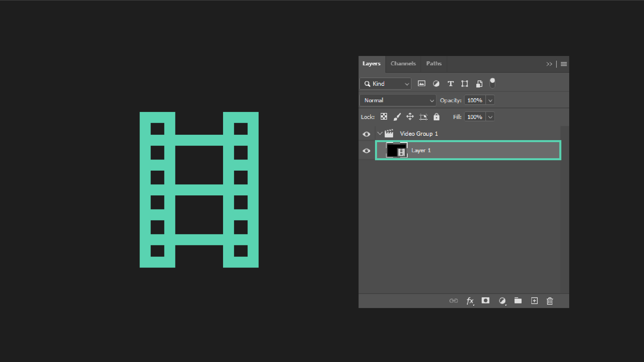Click the Fill label
This screenshot has width=644, height=362.
457,117
